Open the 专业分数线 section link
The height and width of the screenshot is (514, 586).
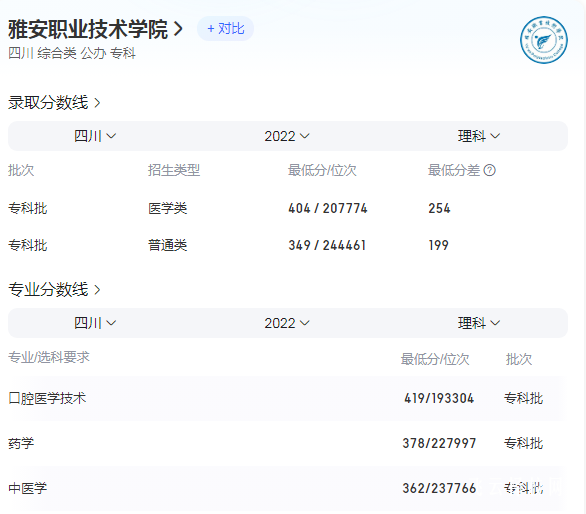point(55,289)
